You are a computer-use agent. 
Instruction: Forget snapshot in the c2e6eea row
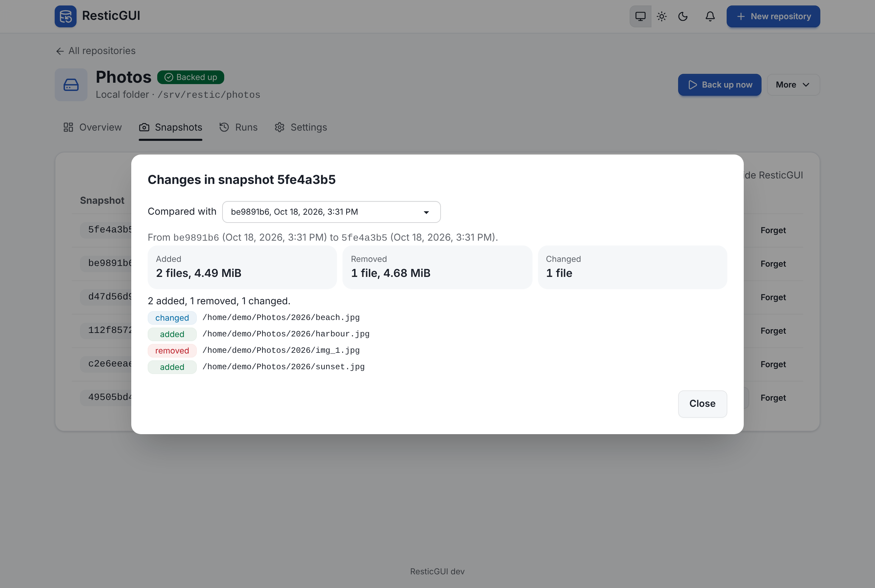point(773,364)
